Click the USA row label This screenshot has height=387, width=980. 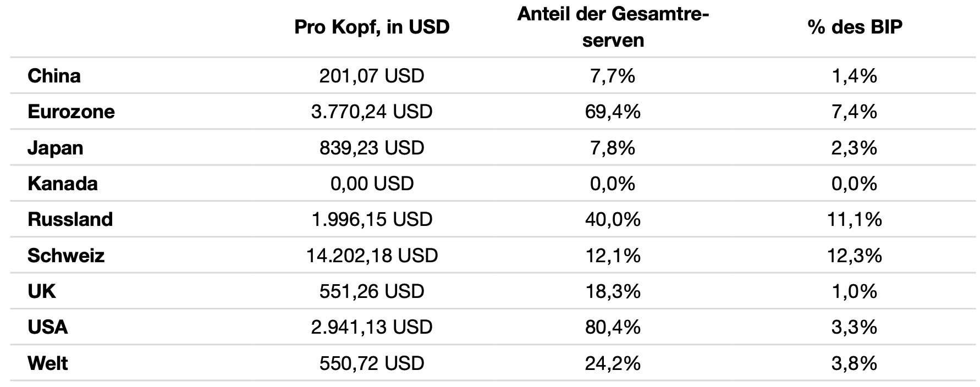(x=47, y=328)
